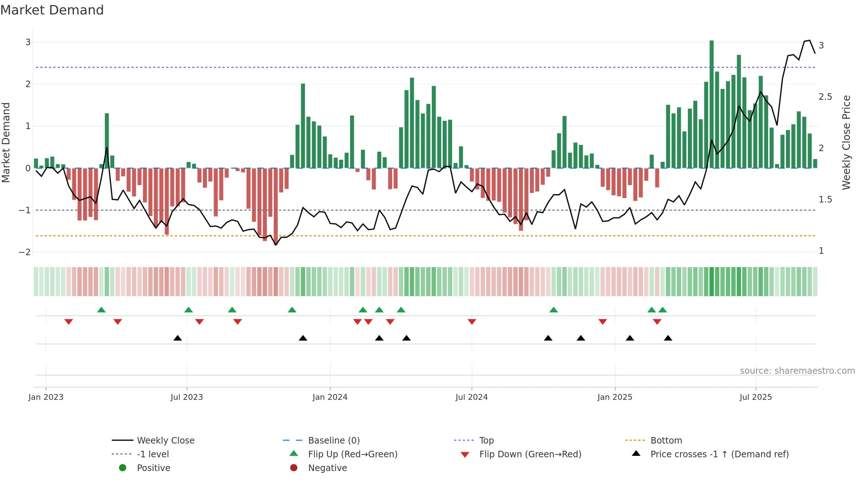The height and width of the screenshot is (488, 868).
Task: Click the Jan 2025 axis label
Action: [x=615, y=397]
